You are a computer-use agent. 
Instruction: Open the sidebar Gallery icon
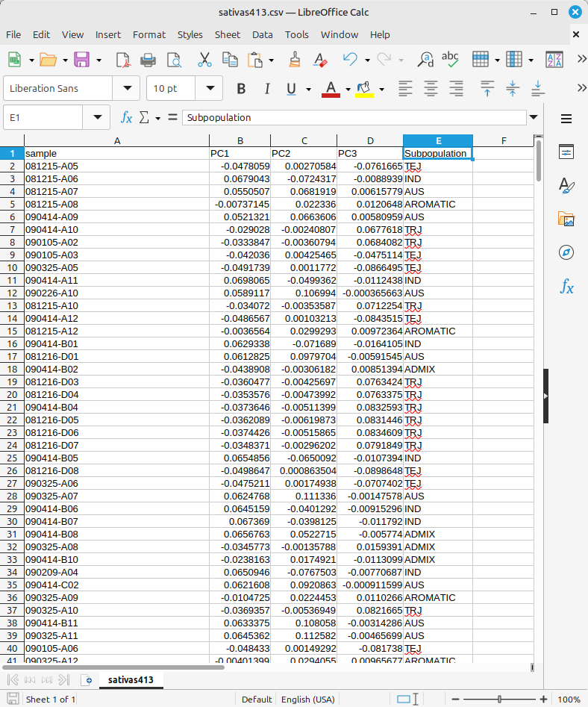pyautogui.click(x=566, y=219)
